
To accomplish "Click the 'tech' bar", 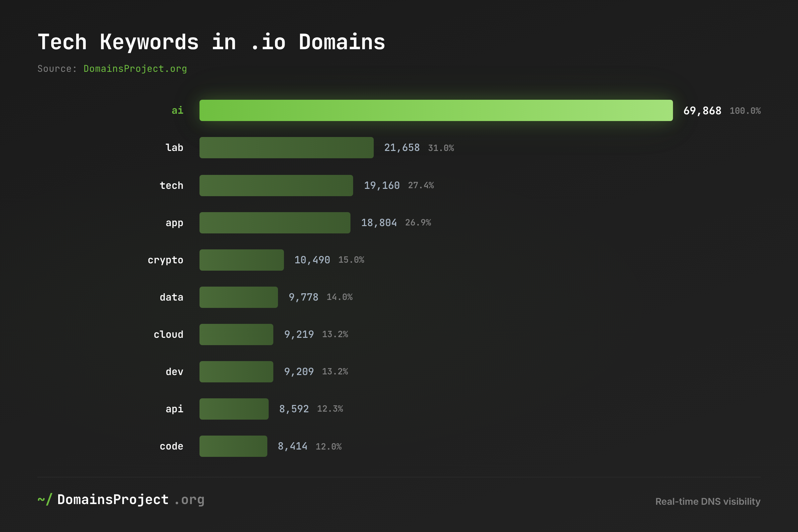I will click(x=276, y=185).
